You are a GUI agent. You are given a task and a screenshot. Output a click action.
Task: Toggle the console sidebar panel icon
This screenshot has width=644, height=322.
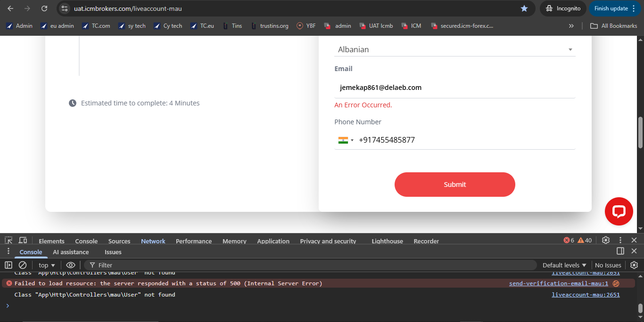click(x=8, y=265)
